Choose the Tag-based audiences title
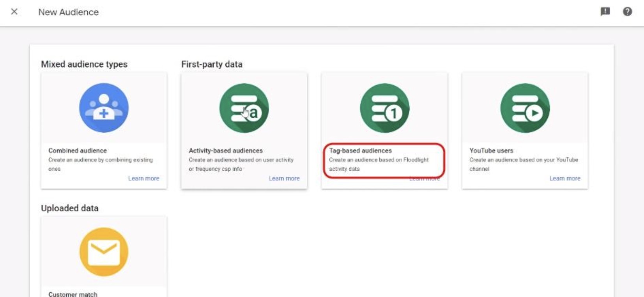The image size is (644, 297). point(360,150)
